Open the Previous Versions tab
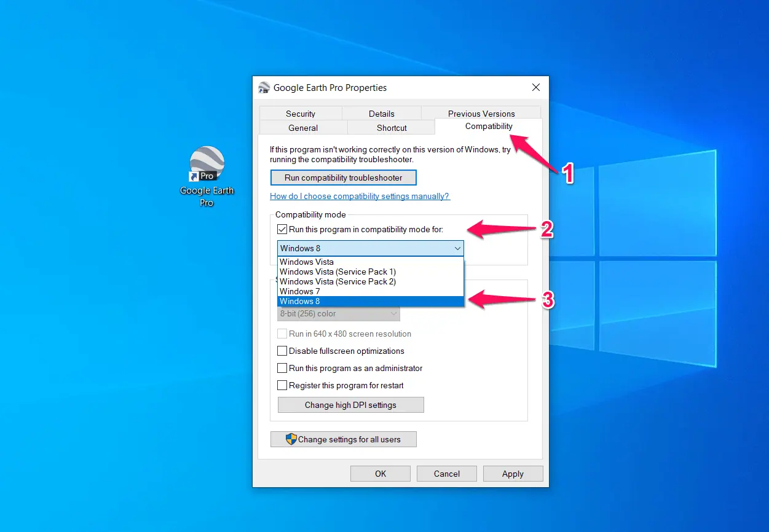The image size is (769, 532). click(x=481, y=114)
